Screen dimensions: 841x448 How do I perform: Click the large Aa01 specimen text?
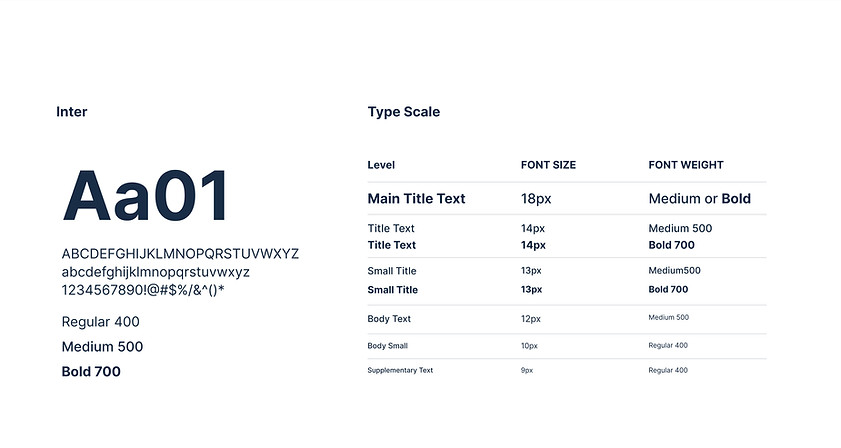click(x=146, y=196)
